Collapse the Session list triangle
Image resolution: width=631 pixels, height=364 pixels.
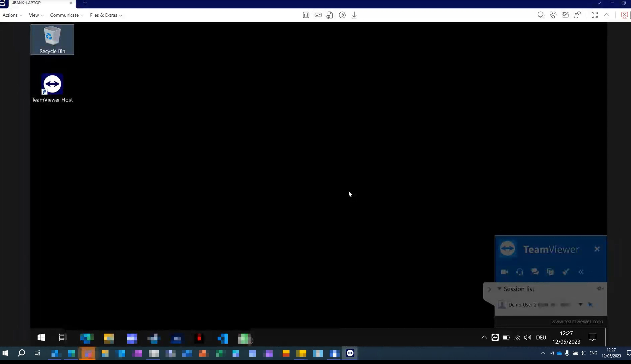pyautogui.click(x=499, y=289)
